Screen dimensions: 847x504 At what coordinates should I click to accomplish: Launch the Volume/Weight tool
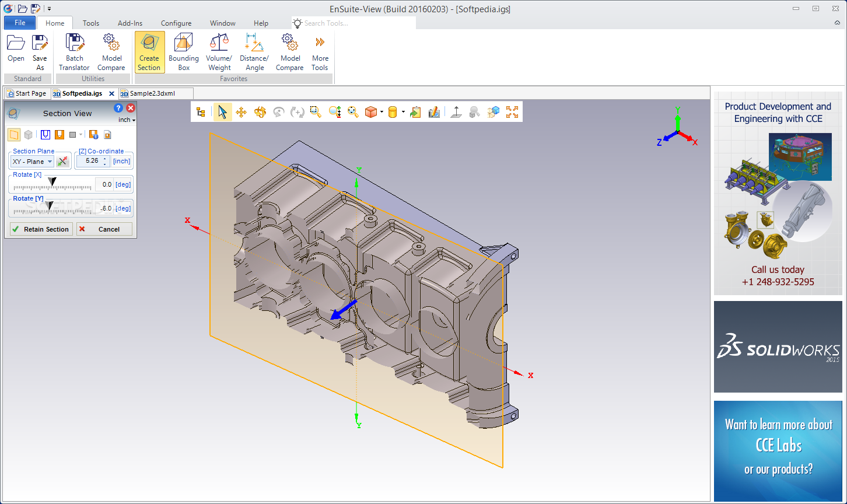tap(219, 52)
